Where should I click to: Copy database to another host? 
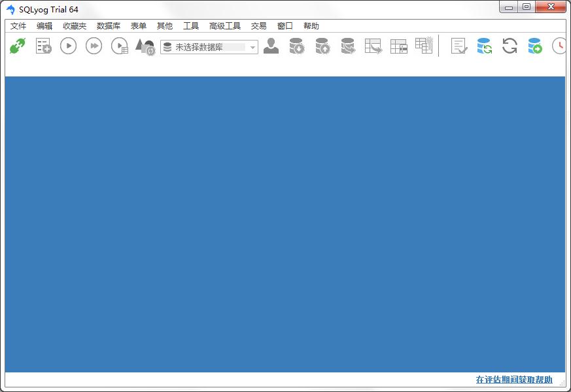click(347, 46)
